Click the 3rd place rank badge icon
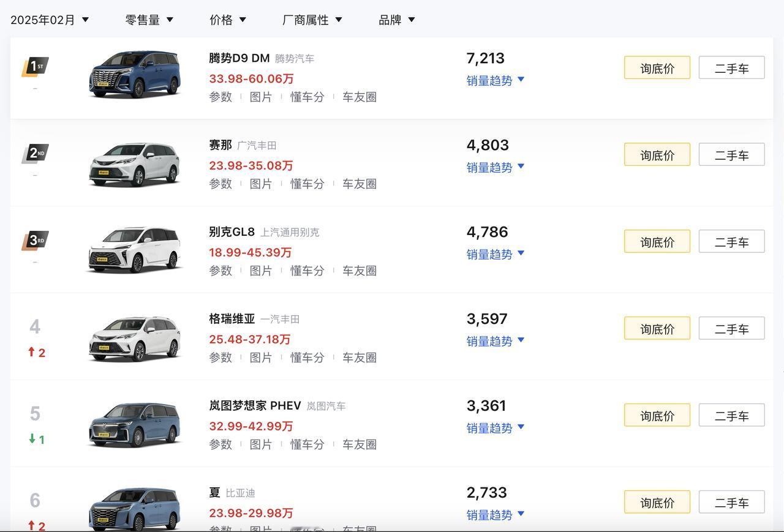This screenshot has height=532, width=784. click(x=35, y=240)
